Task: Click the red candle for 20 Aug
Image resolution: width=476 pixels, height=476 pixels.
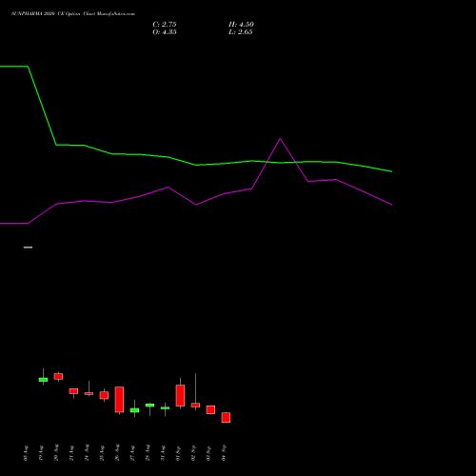Action: pos(58,376)
